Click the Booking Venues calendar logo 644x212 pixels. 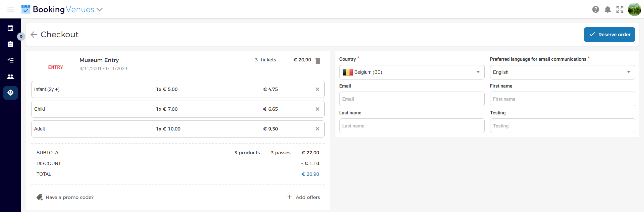[x=26, y=9]
